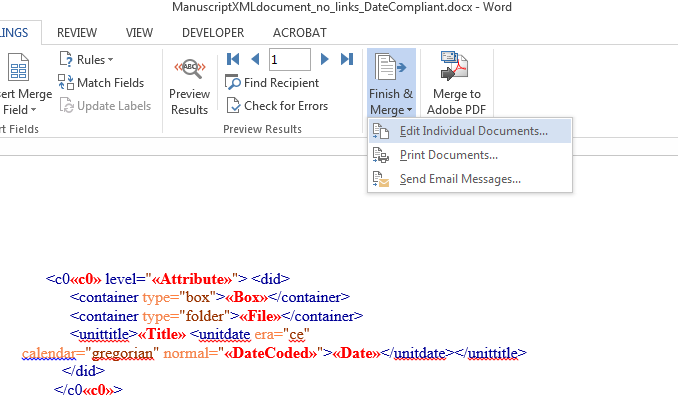Select Send Email Messages option

(x=459, y=179)
